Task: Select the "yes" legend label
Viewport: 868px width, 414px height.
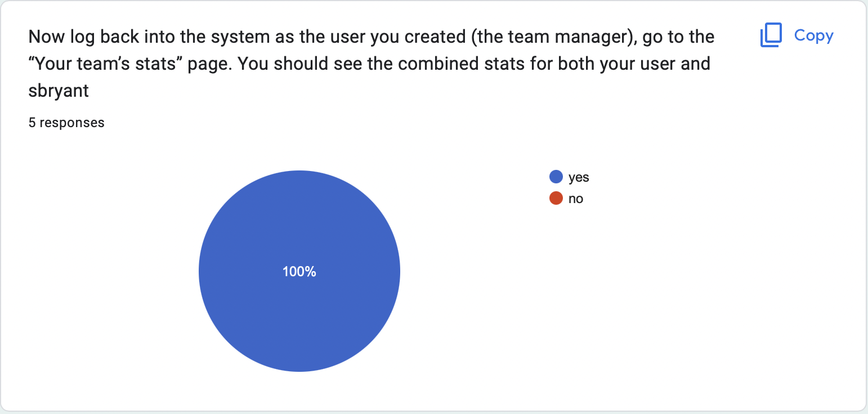Action: pos(579,177)
